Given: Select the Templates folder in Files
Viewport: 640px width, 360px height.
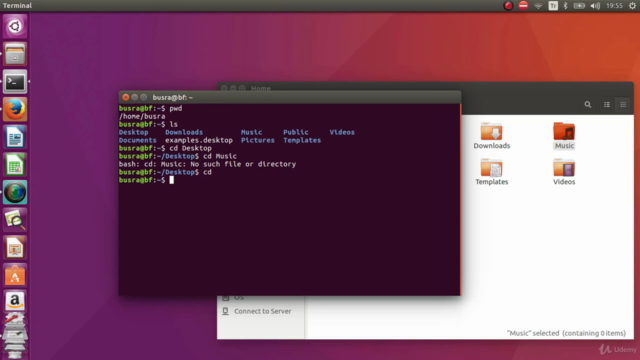Looking at the screenshot, I should [x=491, y=172].
